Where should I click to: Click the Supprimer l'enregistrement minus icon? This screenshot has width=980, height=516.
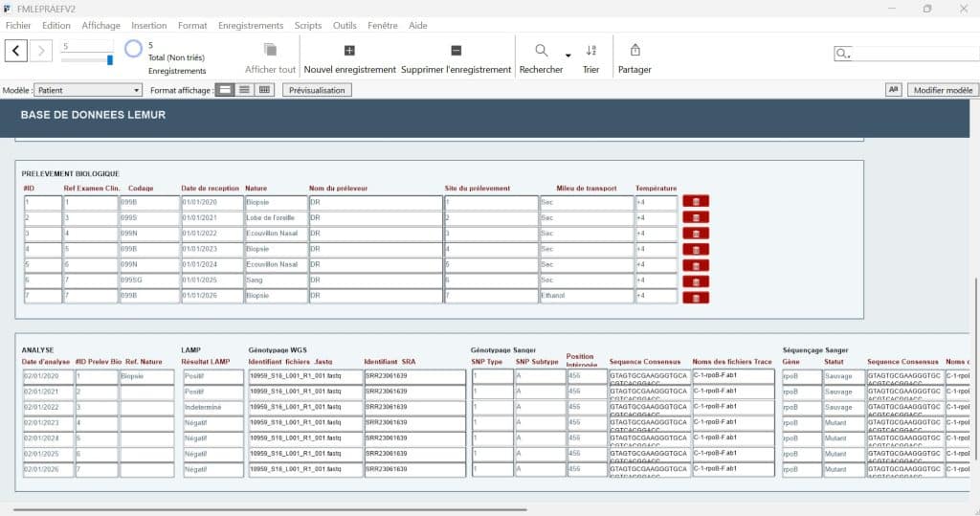tap(456, 51)
